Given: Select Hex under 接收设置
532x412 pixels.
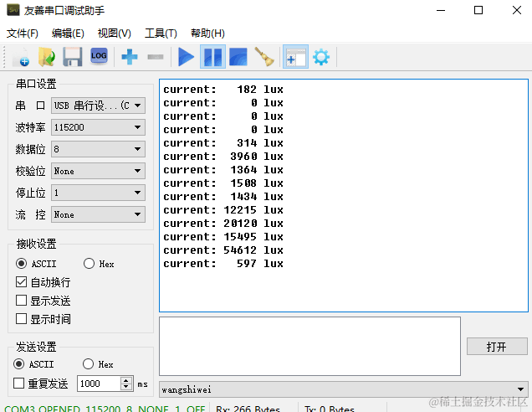Looking at the screenshot, I should (x=99, y=264).
